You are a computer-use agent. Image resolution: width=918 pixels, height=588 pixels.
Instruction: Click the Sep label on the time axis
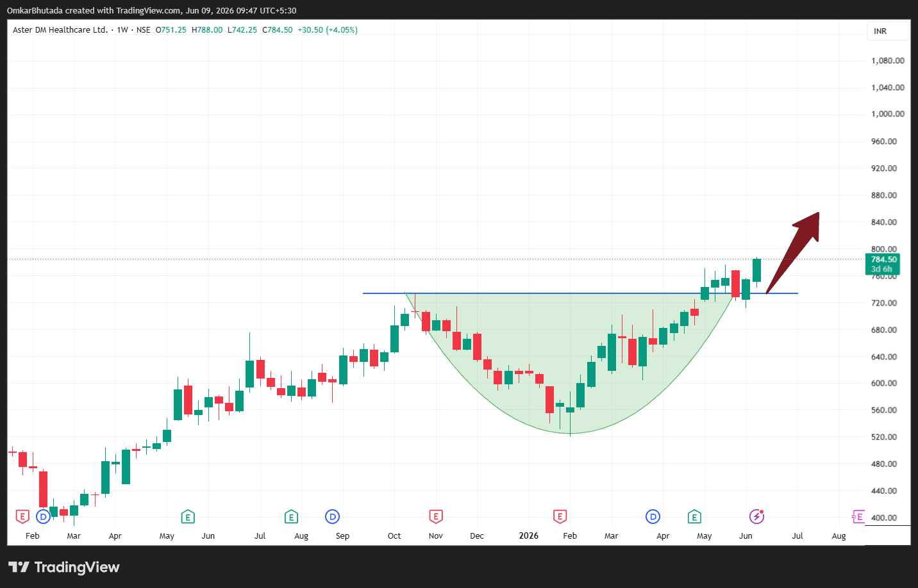[x=343, y=536]
